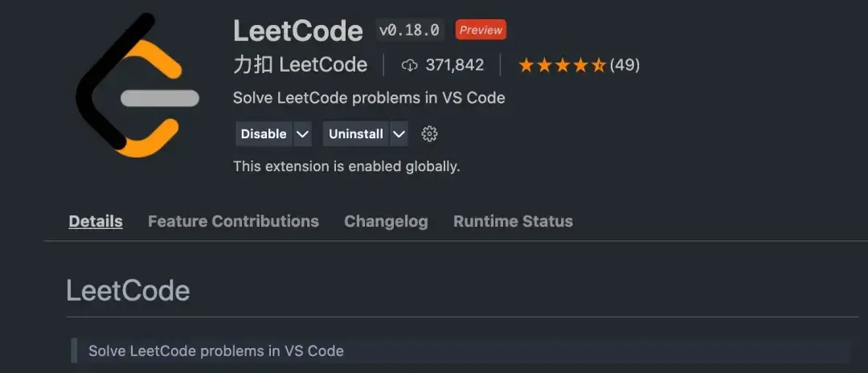Click the red Preview badge
Image resolution: width=868 pixels, height=373 pixels.
(x=481, y=31)
